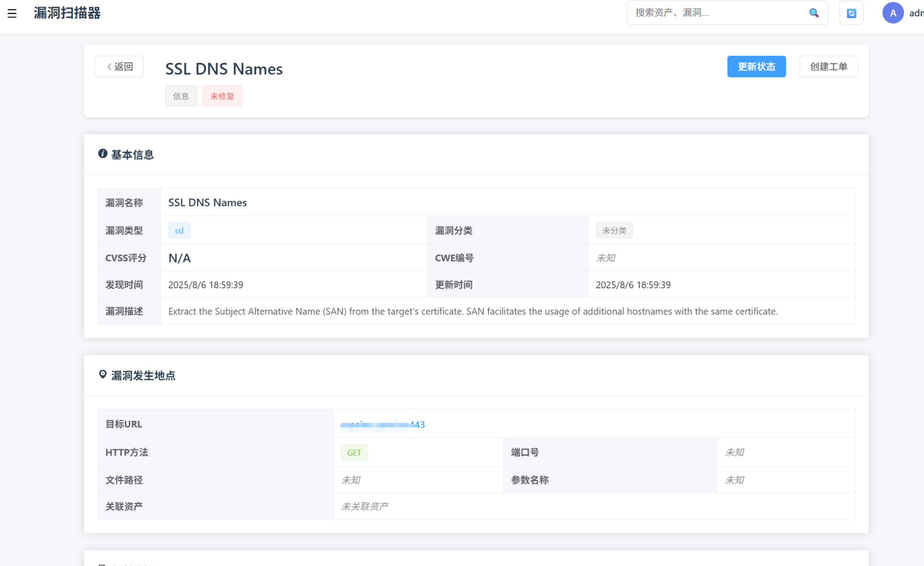Click the 漏洞扫描器 app title
The width and height of the screenshot is (924, 566).
pos(67,13)
